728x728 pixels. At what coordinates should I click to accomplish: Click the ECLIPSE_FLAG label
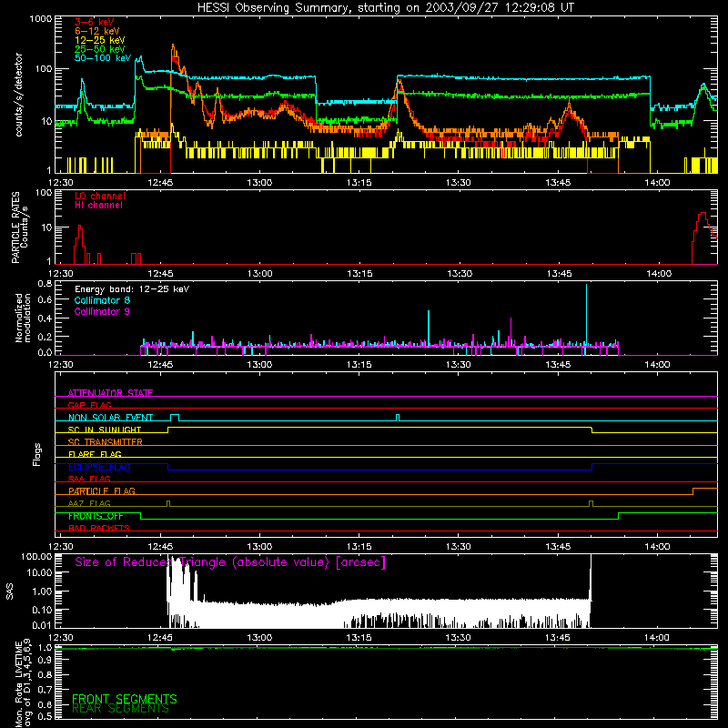point(99,467)
